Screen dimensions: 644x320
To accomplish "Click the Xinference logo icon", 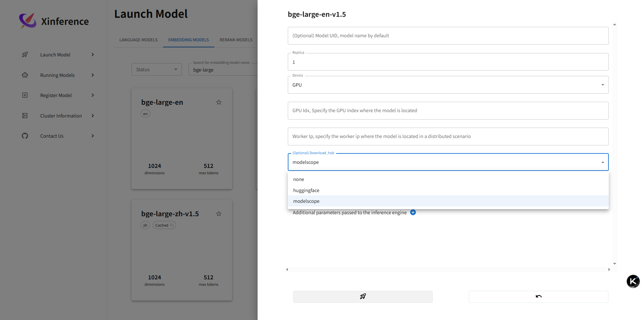I will pyautogui.click(x=28, y=21).
